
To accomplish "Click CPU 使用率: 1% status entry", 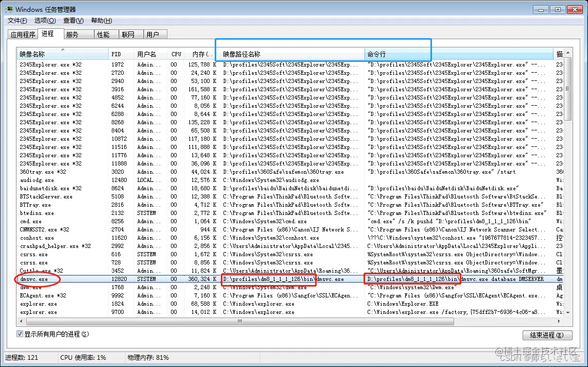I will click(x=83, y=358).
